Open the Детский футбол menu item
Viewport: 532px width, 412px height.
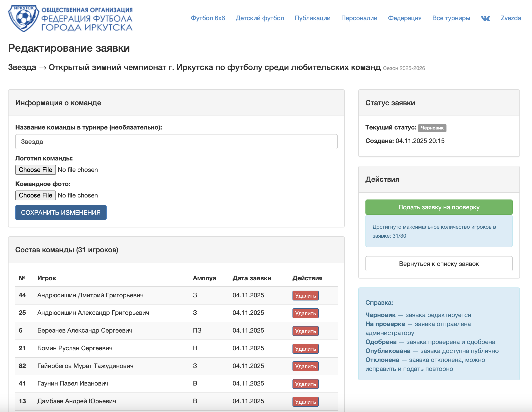point(260,18)
